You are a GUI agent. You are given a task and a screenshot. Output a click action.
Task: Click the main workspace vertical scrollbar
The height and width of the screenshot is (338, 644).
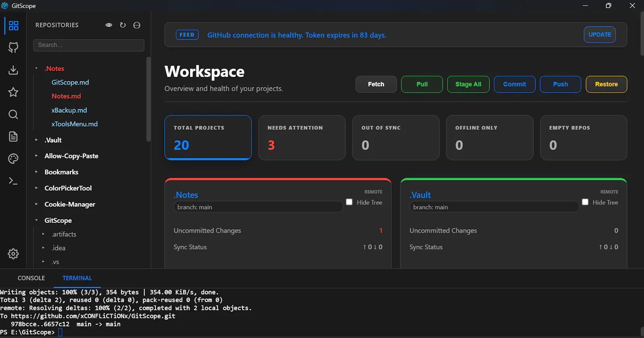pos(642,33)
